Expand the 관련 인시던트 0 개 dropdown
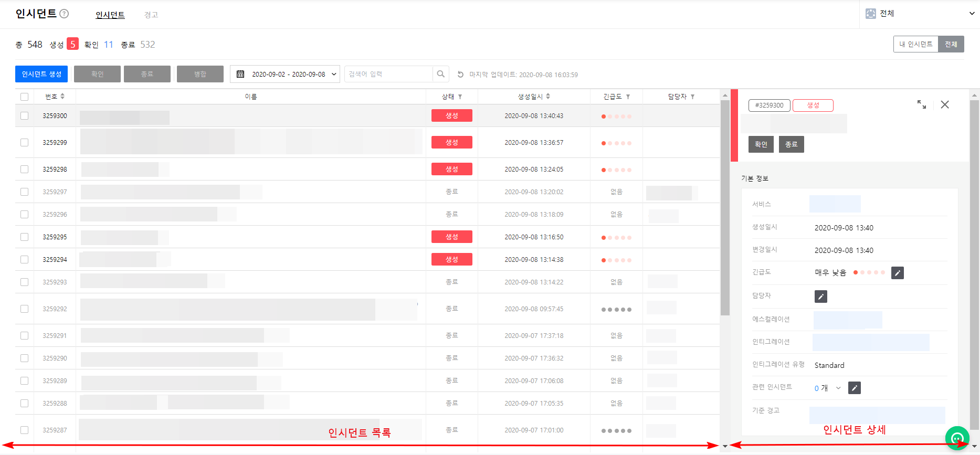Viewport: 980px width, 455px height. tap(838, 388)
